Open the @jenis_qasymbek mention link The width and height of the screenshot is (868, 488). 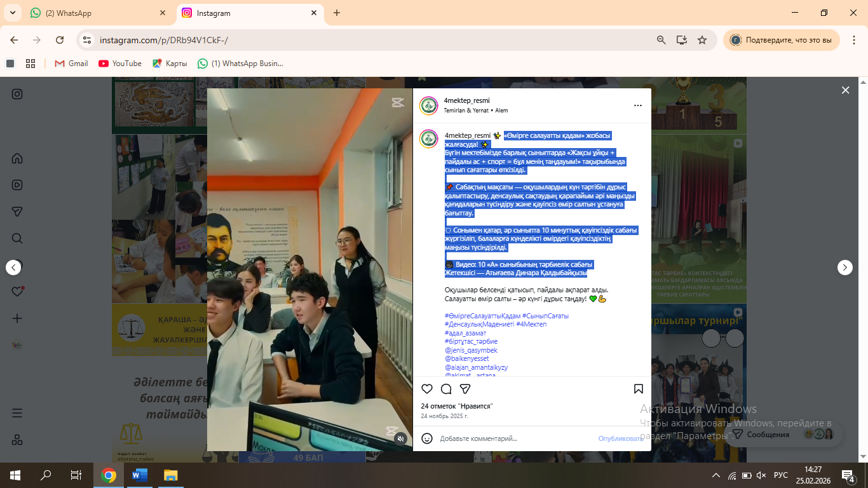(x=471, y=350)
